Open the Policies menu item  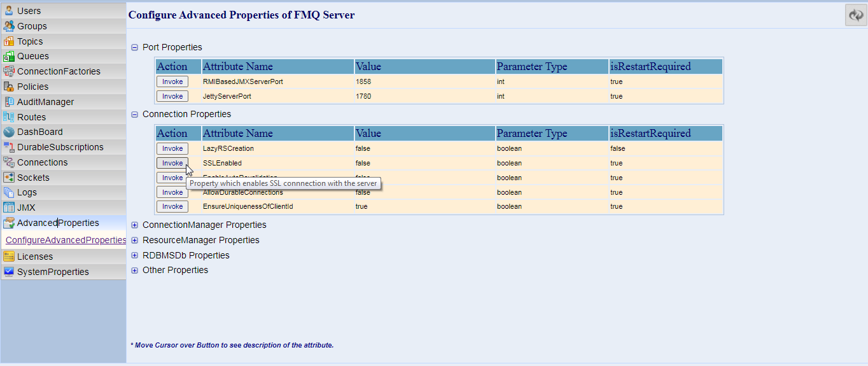click(x=64, y=87)
